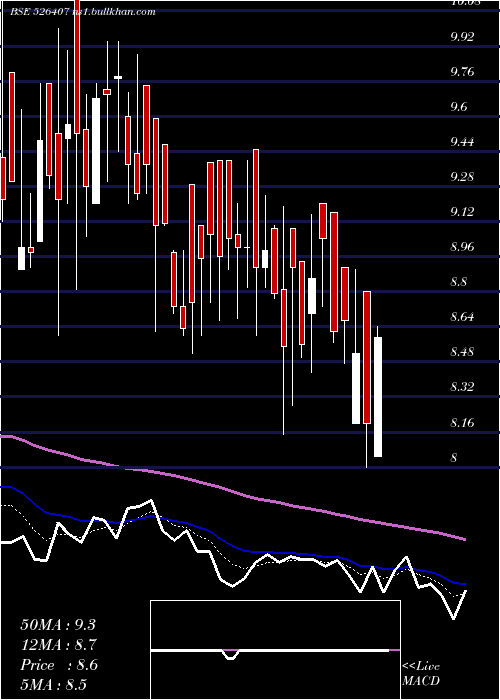This screenshot has width=500, height=700.
Task: Click the pink 50MA line at its right end
Action: point(463,539)
